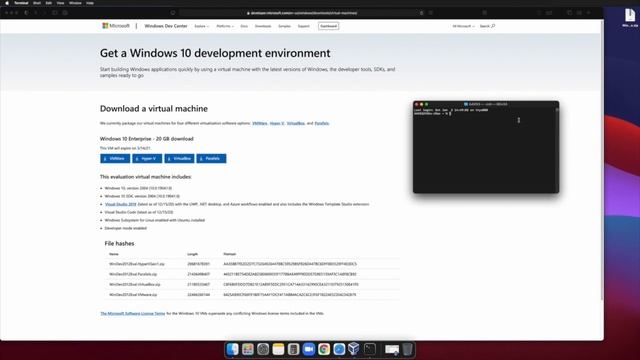Switch to Terminal via Dock icon

click(369, 349)
